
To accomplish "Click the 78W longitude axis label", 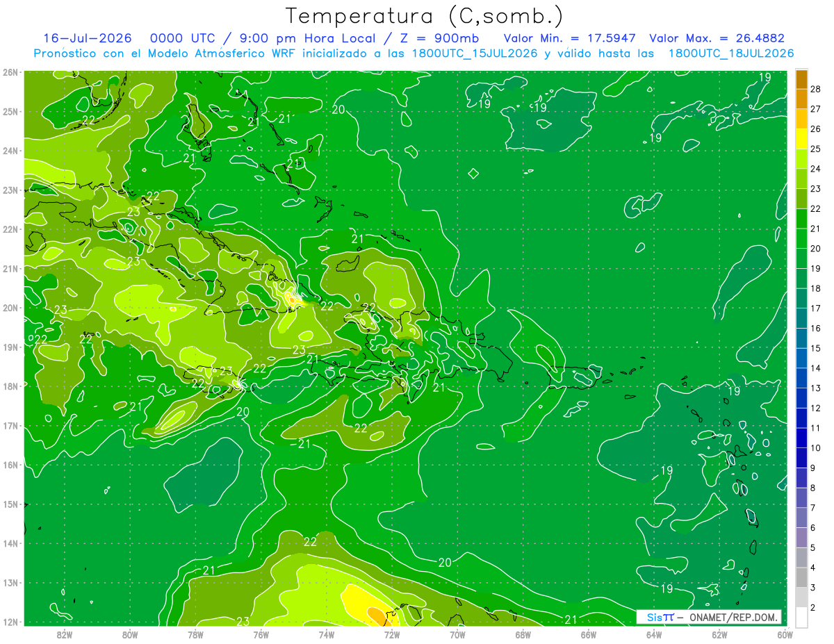I will (x=195, y=634).
